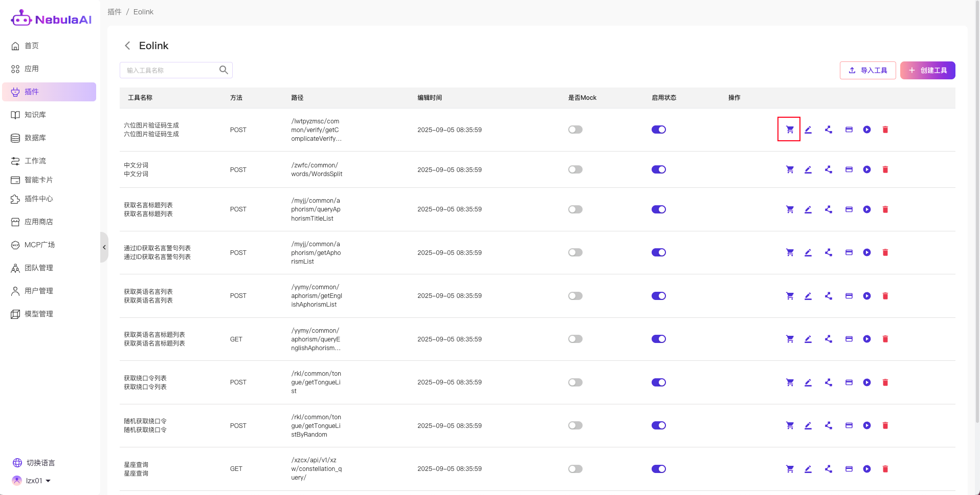The image size is (980, 495).
Task: Open 知识库 in the sidebar
Action: click(49, 115)
